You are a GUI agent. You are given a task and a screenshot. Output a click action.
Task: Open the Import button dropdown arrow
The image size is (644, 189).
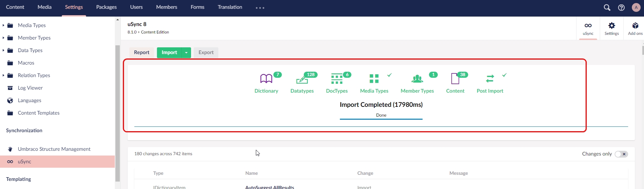point(186,53)
